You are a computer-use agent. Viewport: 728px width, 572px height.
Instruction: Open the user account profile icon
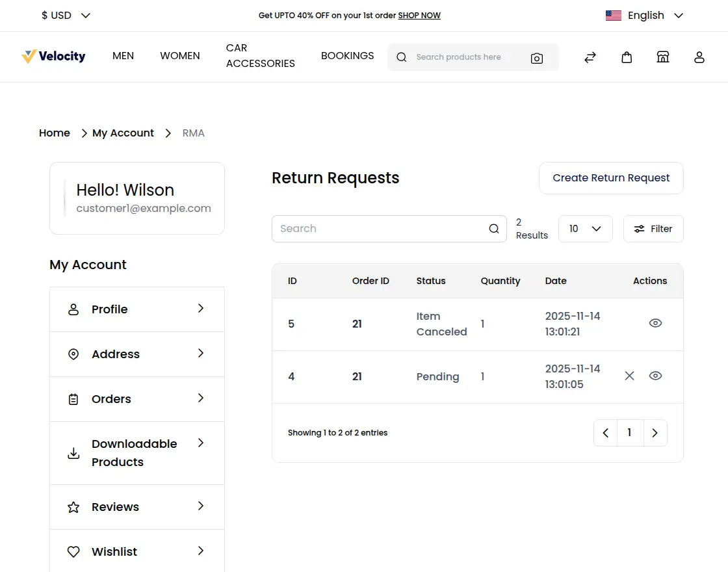click(699, 57)
